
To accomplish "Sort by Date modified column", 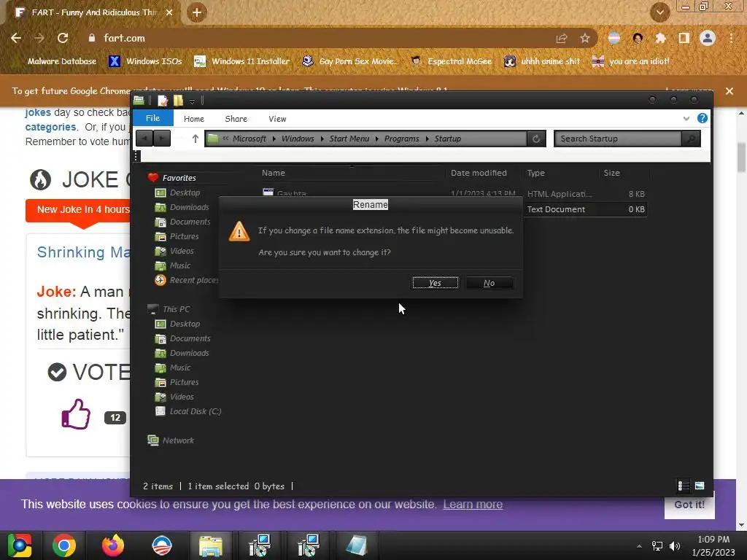I will [x=479, y=173].
